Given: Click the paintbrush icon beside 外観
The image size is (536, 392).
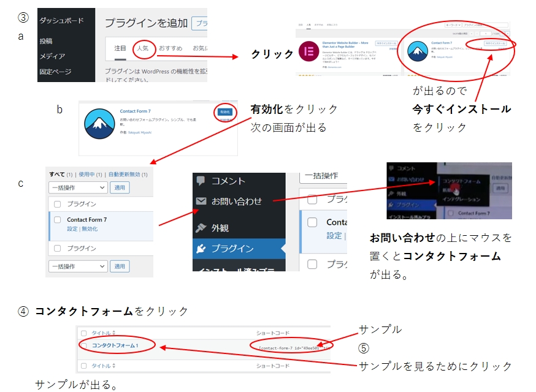Looking at the screenshot, I should [200, 227].
